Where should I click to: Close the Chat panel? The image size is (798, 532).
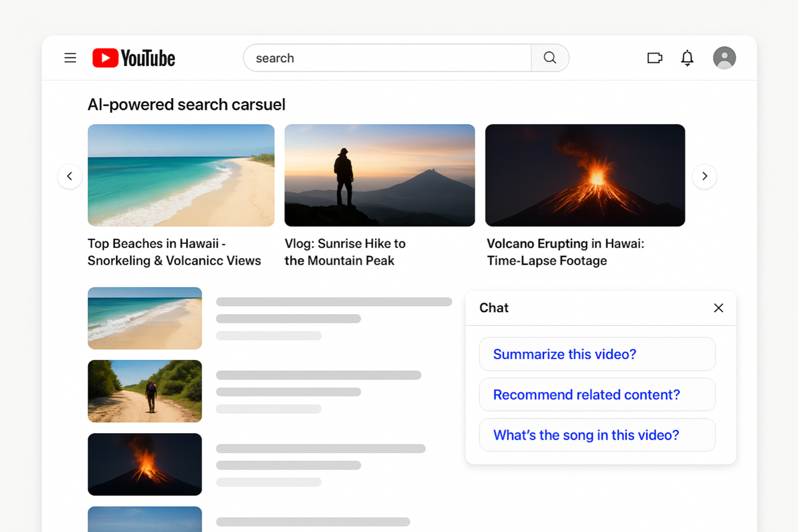pos(718,307)
